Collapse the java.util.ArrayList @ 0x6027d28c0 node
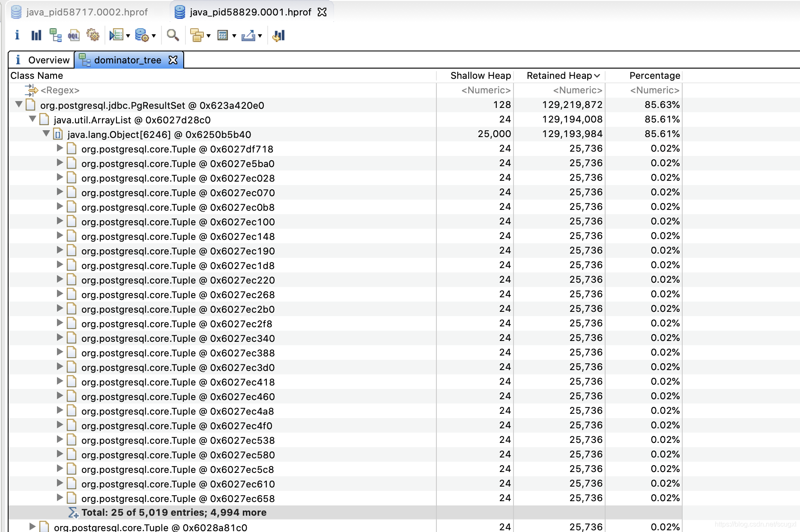Image resolution: width=800 pixels, height=532 pixels. click(32, 119)
